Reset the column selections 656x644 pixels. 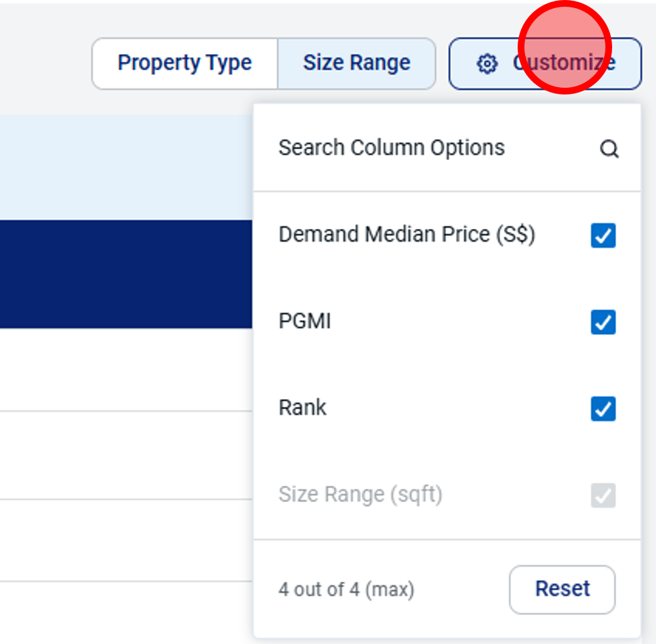(562, 589)
